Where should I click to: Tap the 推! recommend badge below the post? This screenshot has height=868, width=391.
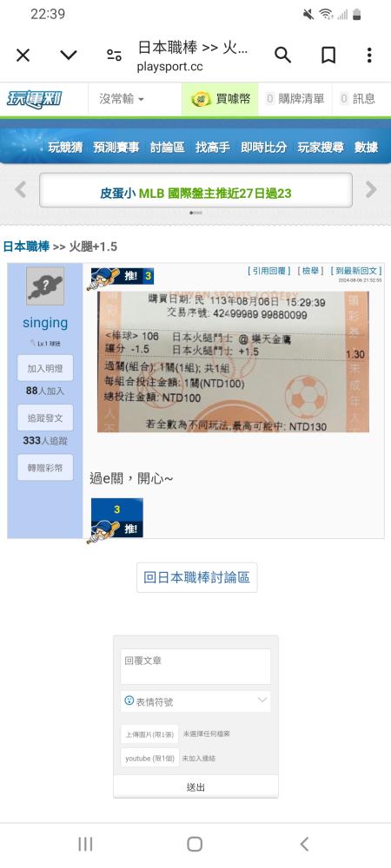point(116,520)
